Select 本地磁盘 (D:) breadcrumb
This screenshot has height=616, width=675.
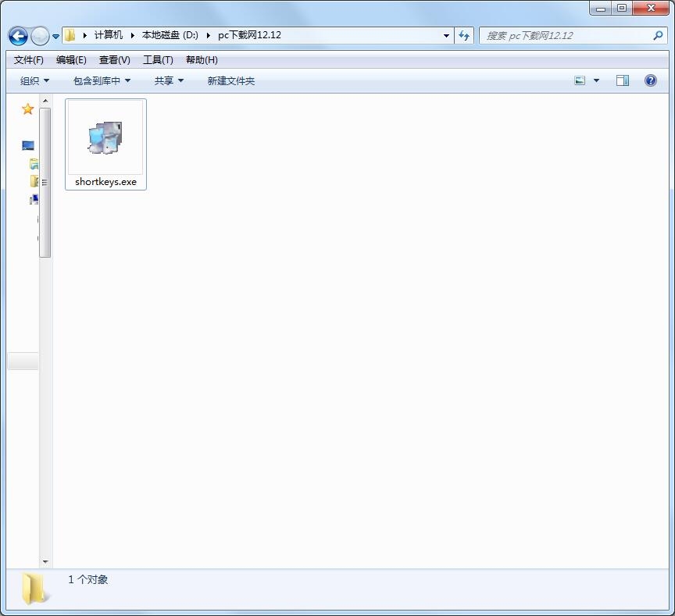[170, 35]
